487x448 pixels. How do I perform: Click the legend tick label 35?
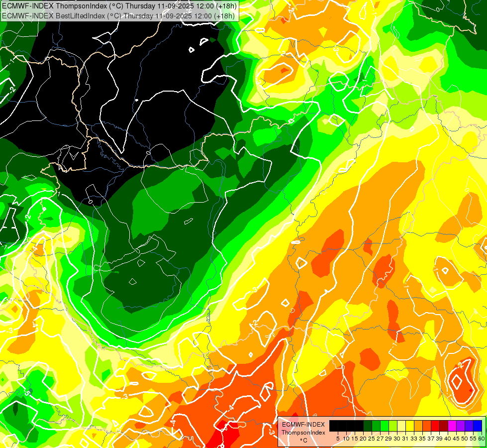pos(422,439)
